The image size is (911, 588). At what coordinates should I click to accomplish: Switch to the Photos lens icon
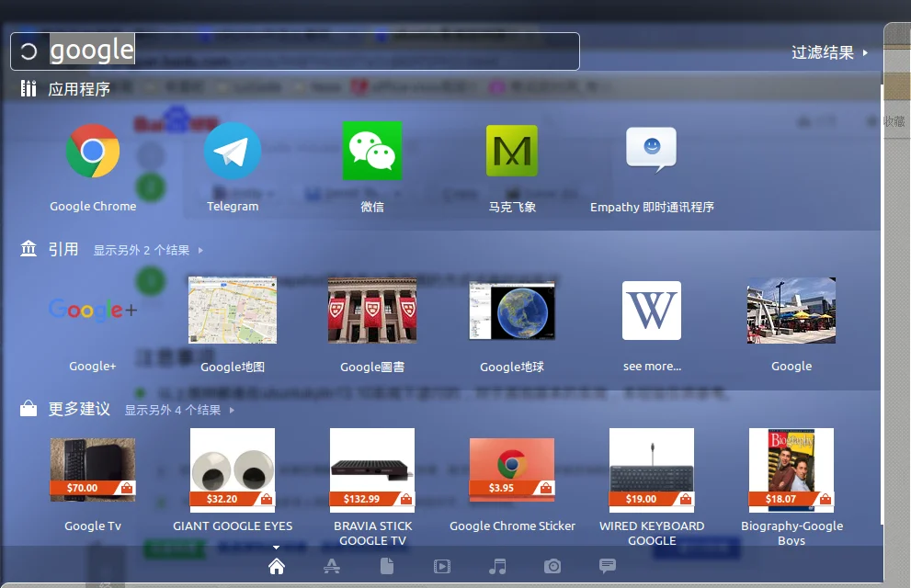click(x=552, y=566)
